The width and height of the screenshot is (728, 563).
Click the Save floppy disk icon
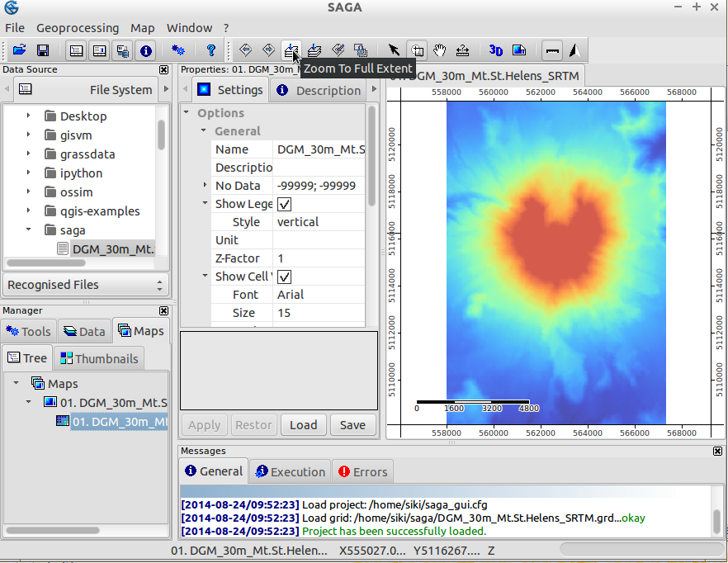[43, 50]
